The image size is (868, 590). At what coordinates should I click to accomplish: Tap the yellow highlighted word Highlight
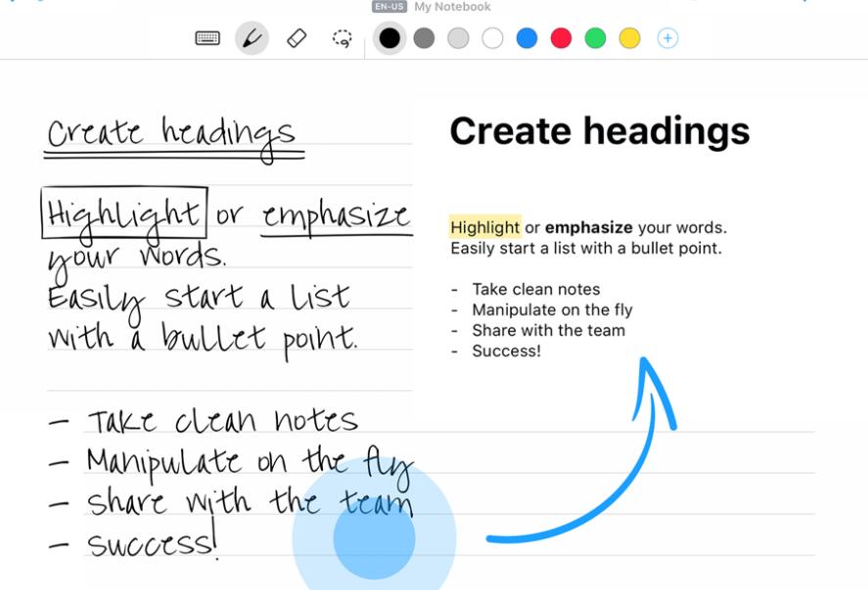pyautogui.click(x=485, y=227)
